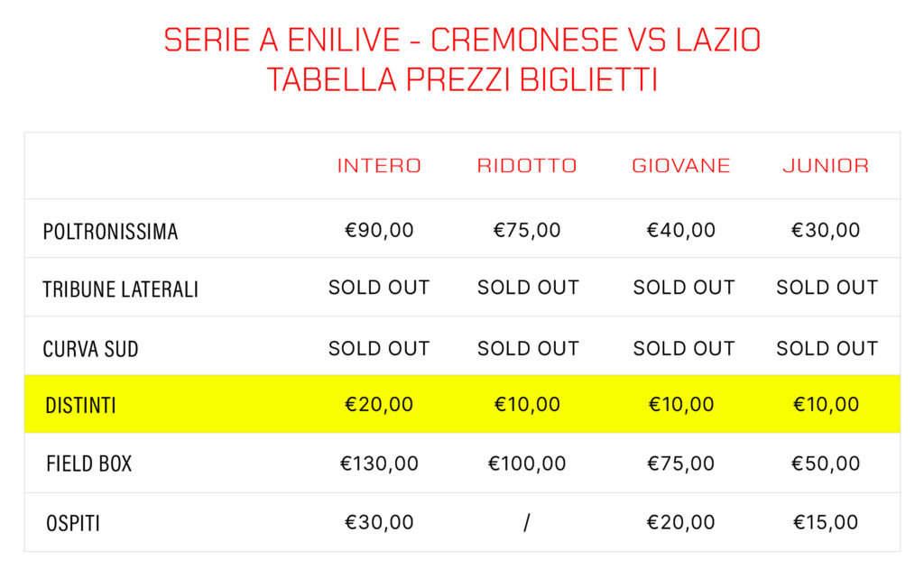The image size is (924, 578).
Task: Click the RIDOTTO column header
Action: pos(527,166)
